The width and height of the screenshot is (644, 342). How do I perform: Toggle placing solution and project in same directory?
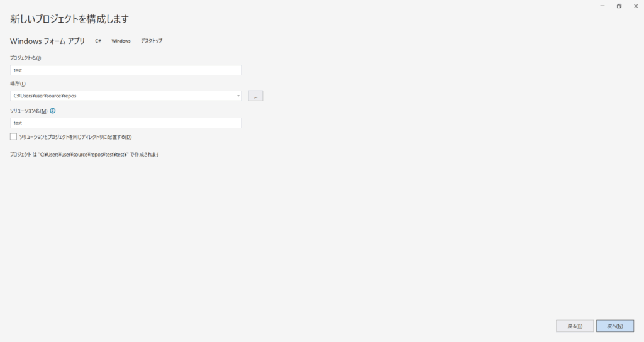[x=14, y=136]
